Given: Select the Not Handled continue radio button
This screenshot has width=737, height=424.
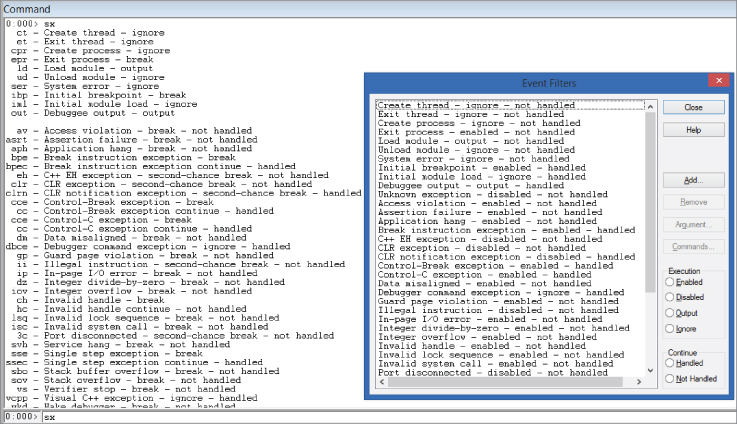Looking at the screenshot, I should [x=691, y=378].
